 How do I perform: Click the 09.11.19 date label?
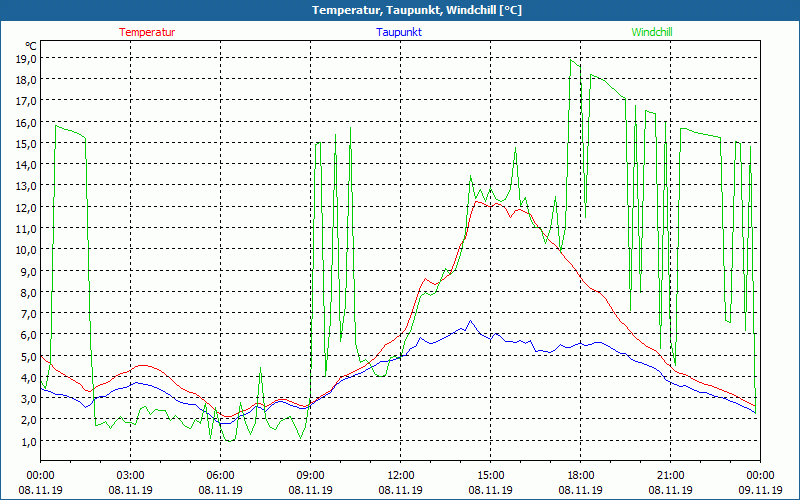760,490
